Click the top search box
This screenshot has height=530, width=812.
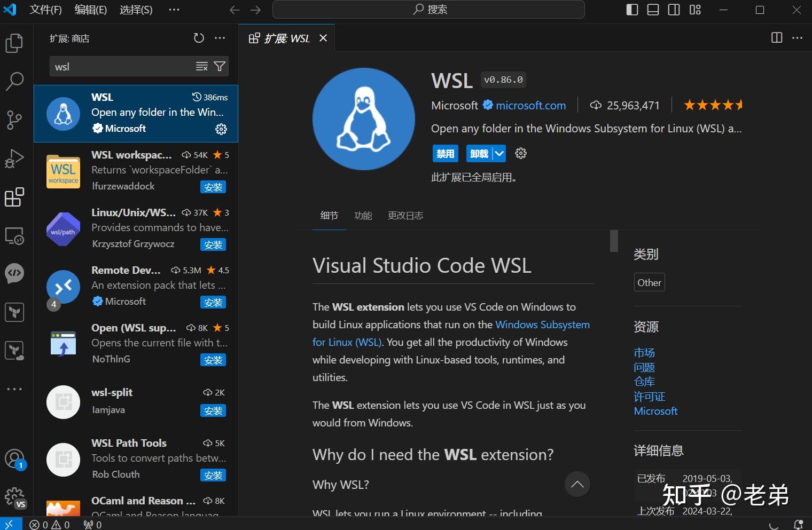point(427,9)
